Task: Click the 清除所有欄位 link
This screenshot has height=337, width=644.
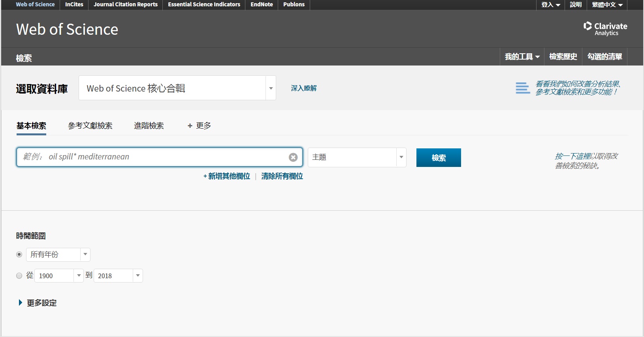Action: [x=282, y=176]
